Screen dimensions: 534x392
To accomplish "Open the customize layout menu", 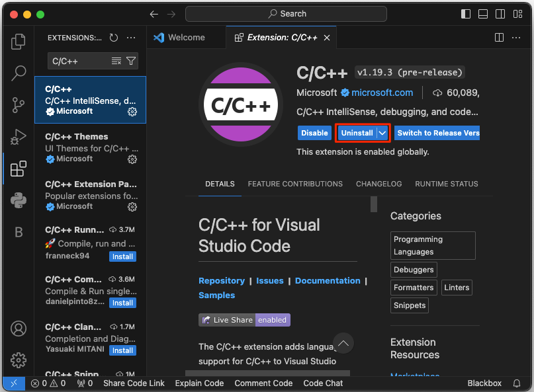I will coord(517,14).
